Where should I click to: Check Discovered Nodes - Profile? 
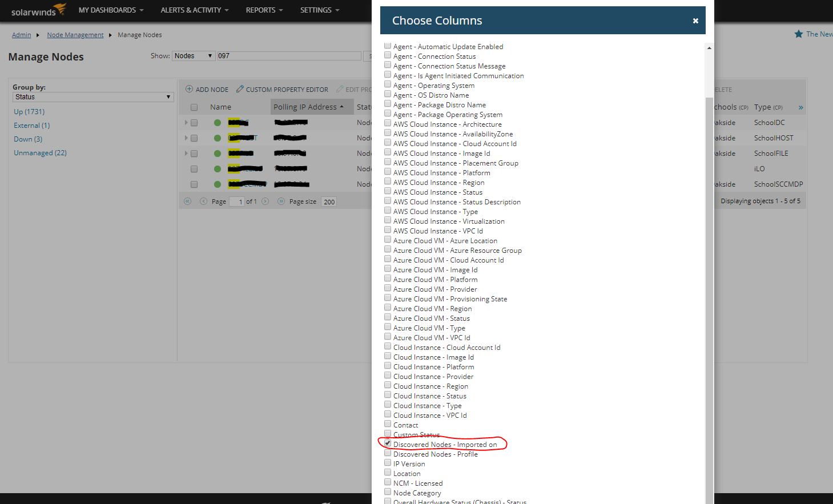tap(388, 453)
